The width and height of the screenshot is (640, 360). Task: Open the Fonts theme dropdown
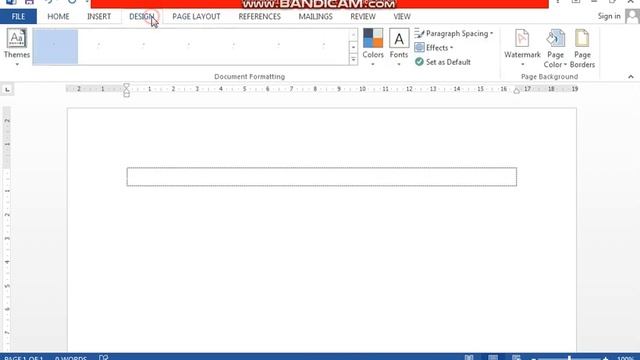[x=399, y=48]
